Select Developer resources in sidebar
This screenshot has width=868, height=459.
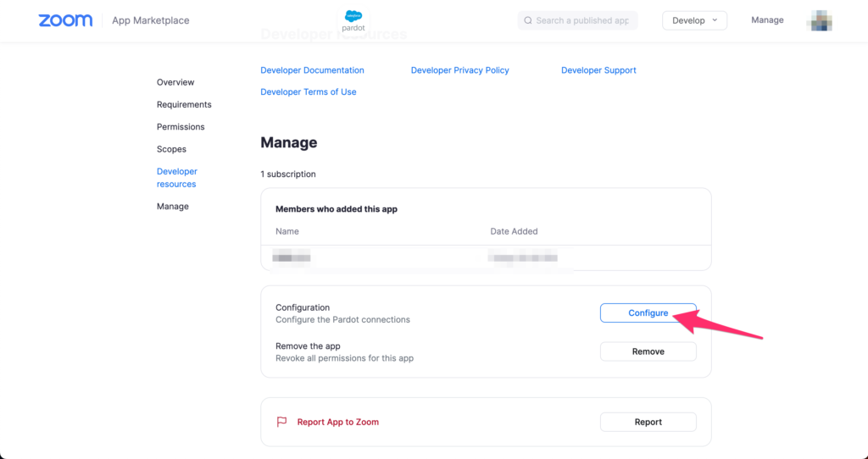[176, 178]
